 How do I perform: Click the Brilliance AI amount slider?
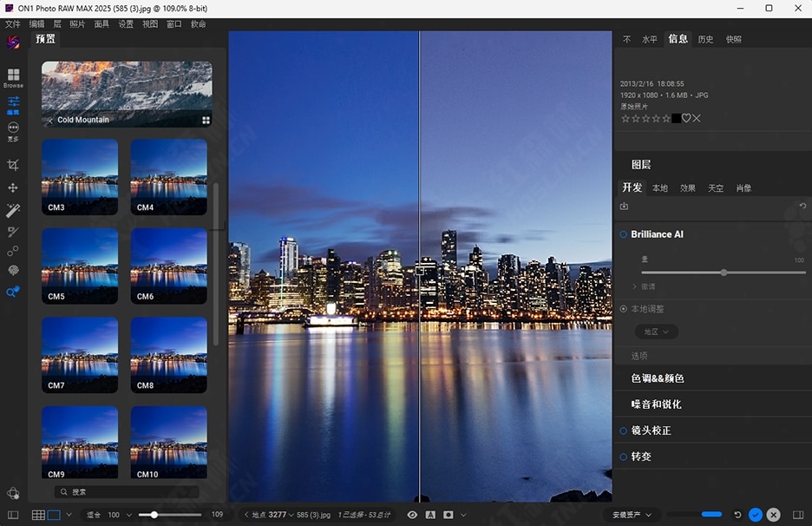click(724, 273)
